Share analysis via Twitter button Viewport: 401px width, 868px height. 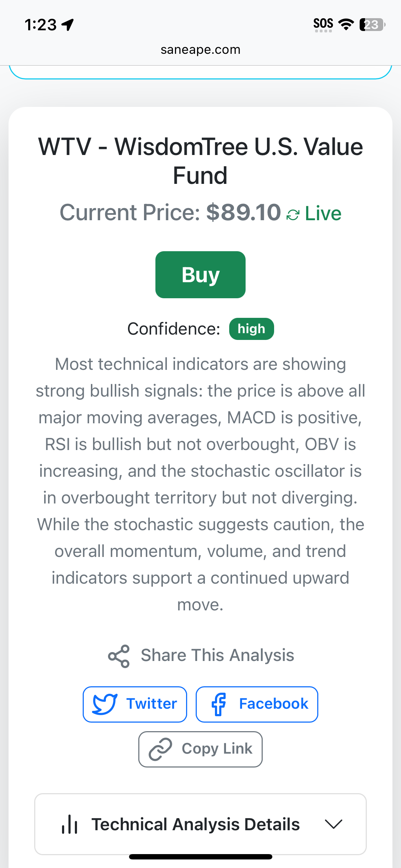tap(135, 704)
